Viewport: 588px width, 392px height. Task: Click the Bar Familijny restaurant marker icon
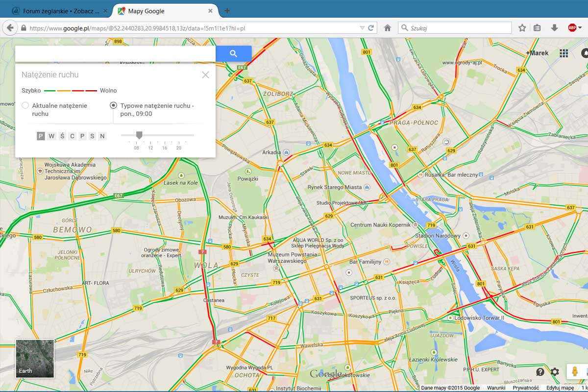click(x=387, y=262)
